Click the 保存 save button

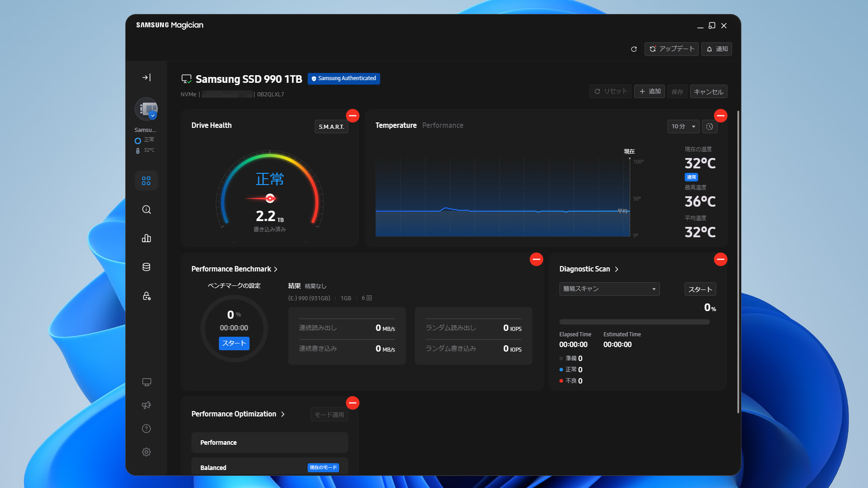point(677,91)
